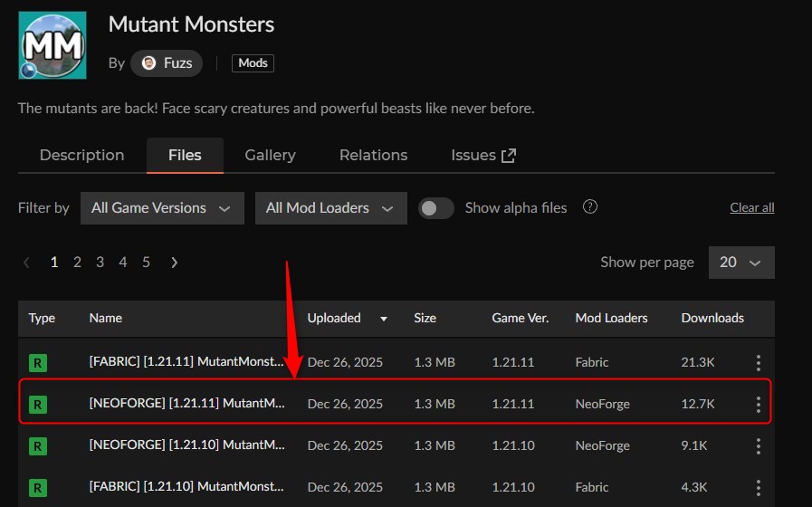Screen dimensions: 812x507
Task: Click the Mutant Monsters mod logo
Action: [x=53, y=45]
